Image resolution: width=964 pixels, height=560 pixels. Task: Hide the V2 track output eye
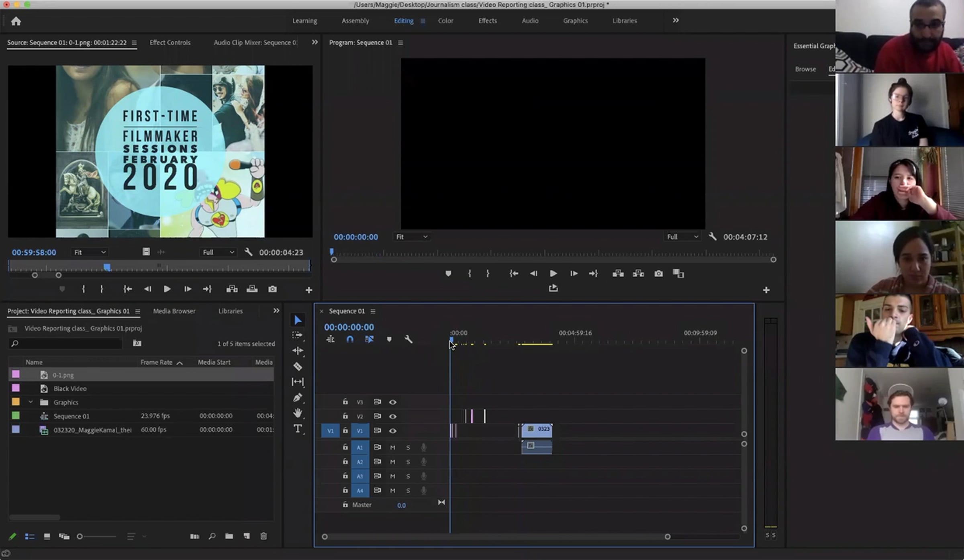[392, 417]
